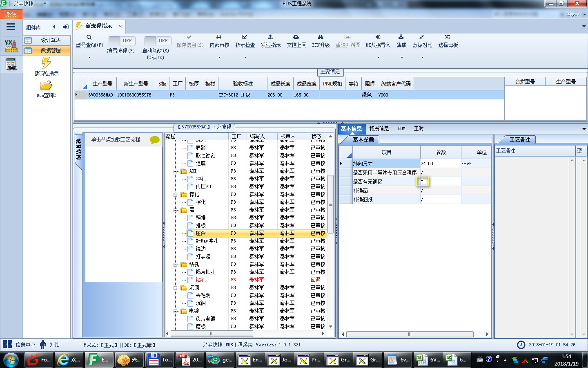Click the process tree horizontal scrollbar thumb
588x368 pixels.
[212, 334]
